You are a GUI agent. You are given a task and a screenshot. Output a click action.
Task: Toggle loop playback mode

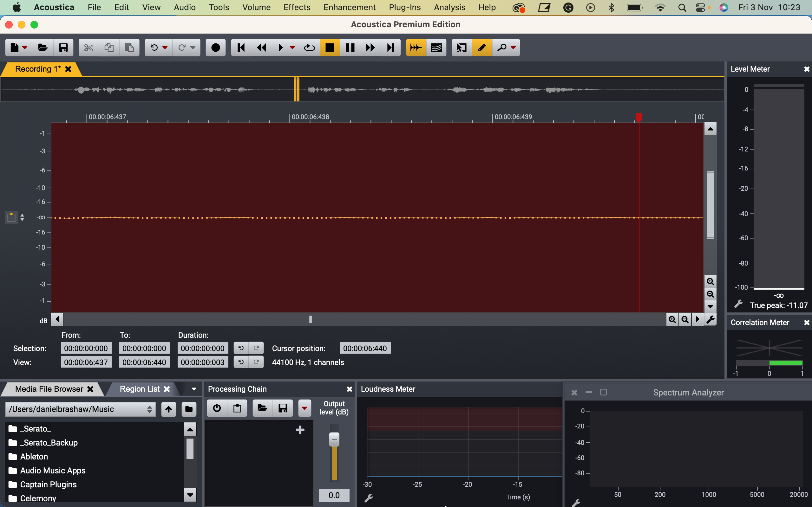[309, 48]
